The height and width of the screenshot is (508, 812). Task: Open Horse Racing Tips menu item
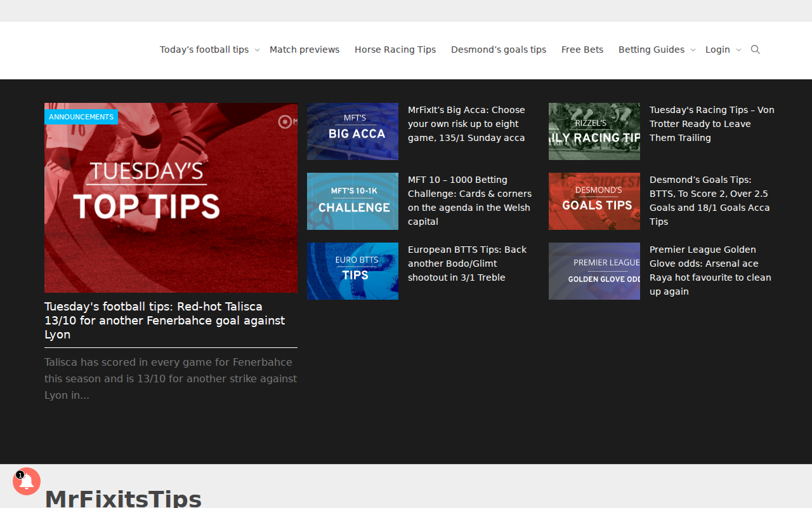coord(395,50)
